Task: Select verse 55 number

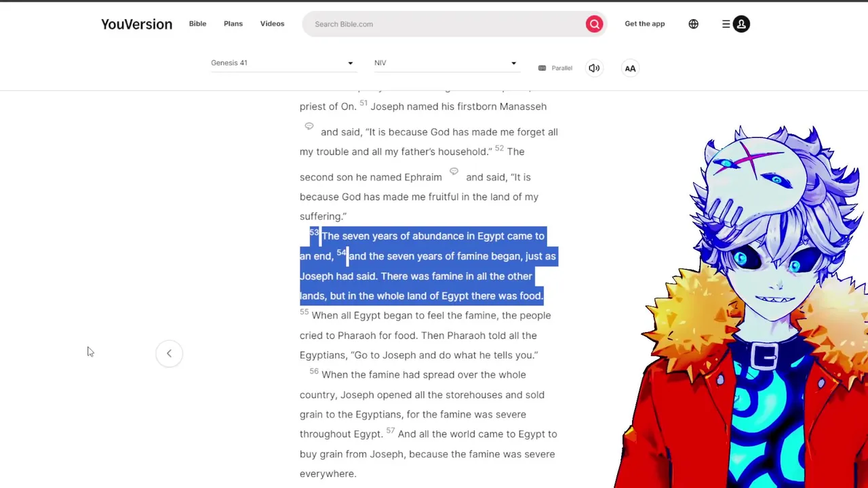Action: pyautogui.click(x=304, y=312)
